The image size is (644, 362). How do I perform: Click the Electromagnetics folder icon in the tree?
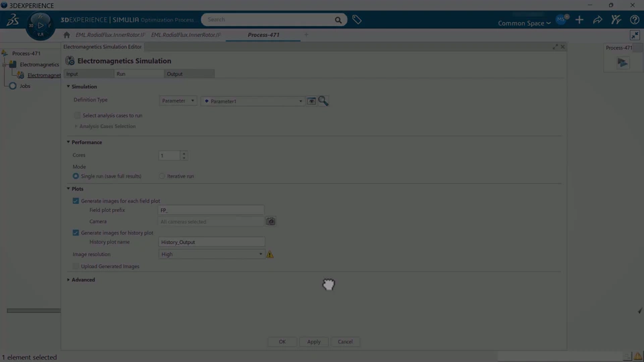pos(13,64)
